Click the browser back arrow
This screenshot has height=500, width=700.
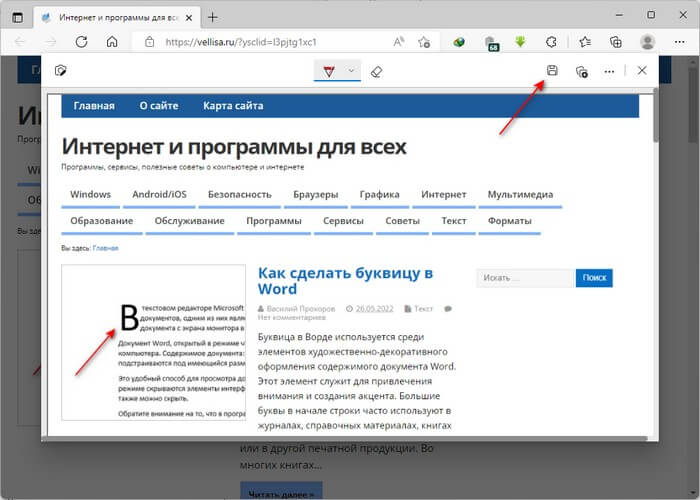point(20,42)
